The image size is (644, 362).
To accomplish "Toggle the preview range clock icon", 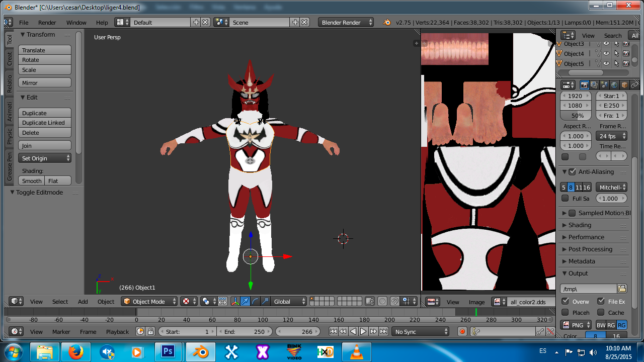I will pyautogui.click(x=140, y=331).
